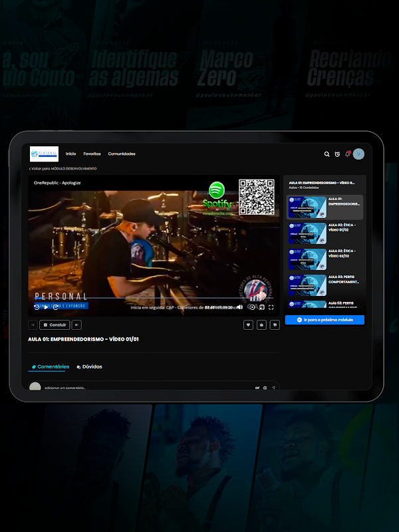
Task: Open the emoji picker in comment box
Action: (x=265, y=388)
